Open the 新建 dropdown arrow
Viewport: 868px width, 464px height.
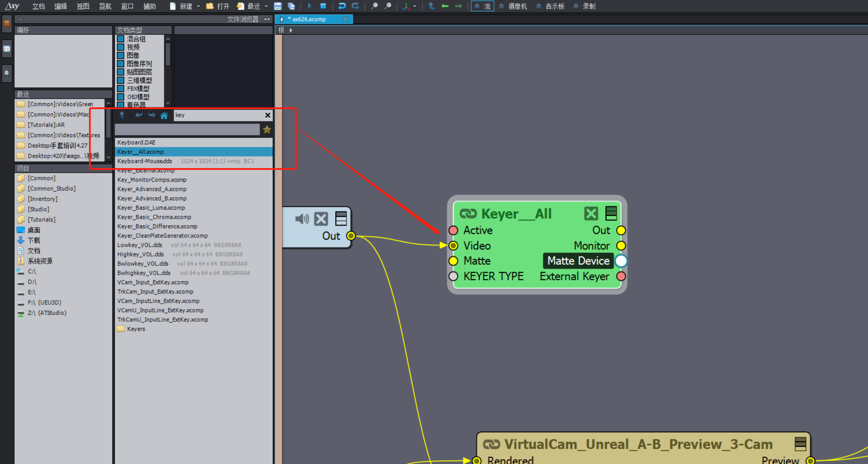(198, 6)
